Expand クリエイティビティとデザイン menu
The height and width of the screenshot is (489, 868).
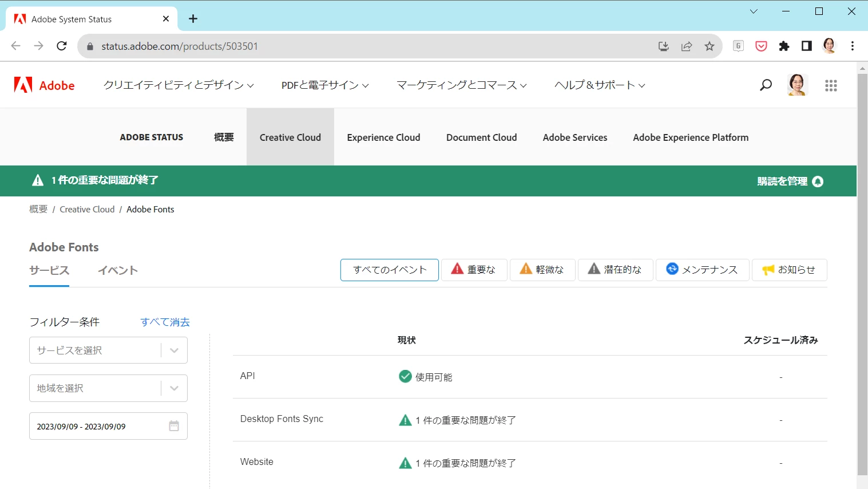click(x=179, y=85)
